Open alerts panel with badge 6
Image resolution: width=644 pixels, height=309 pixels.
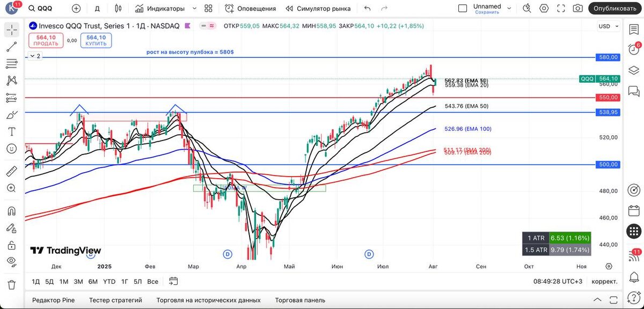(x=634, y=48)
